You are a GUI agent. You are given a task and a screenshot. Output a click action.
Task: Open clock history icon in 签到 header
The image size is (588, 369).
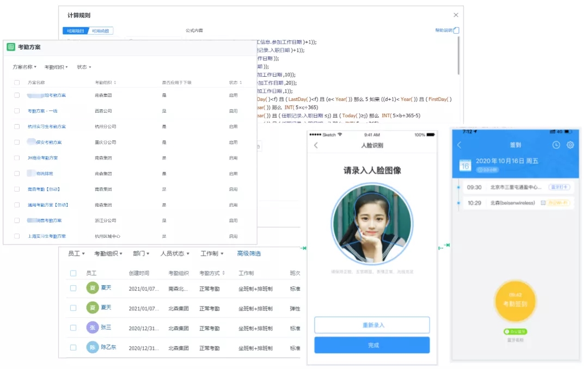click(556, 145)
